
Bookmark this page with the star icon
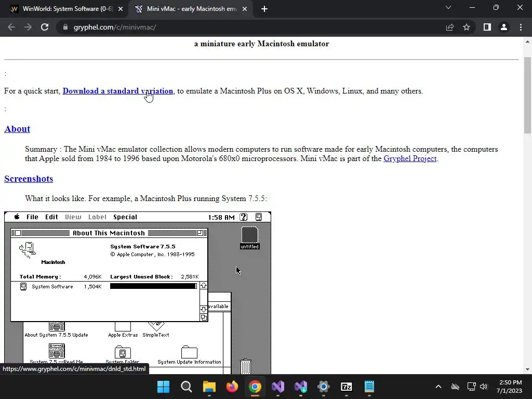pos(467,27)
